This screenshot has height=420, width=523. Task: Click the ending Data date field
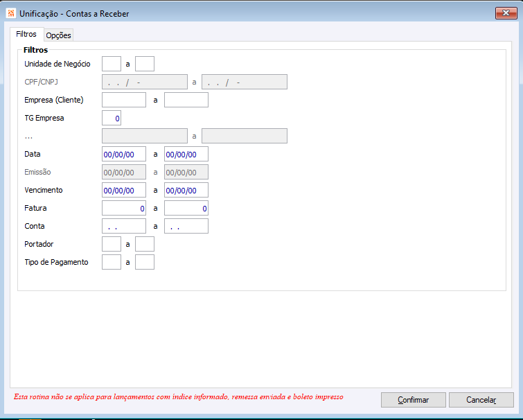(x=186, y=154)
